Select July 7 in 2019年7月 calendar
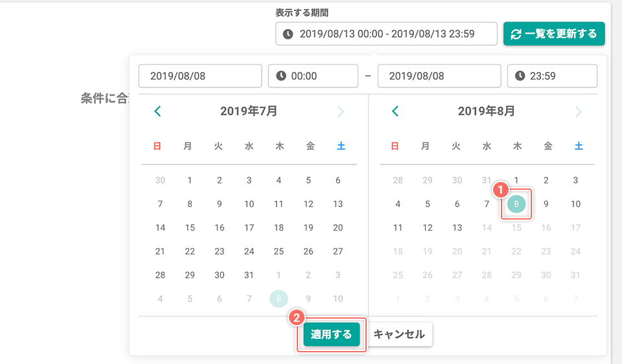This screenshot has width=622, height=364. 160,204
